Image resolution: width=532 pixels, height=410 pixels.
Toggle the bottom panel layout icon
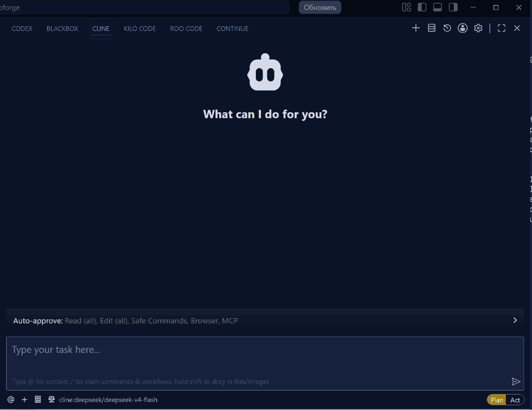click(438, 7)
